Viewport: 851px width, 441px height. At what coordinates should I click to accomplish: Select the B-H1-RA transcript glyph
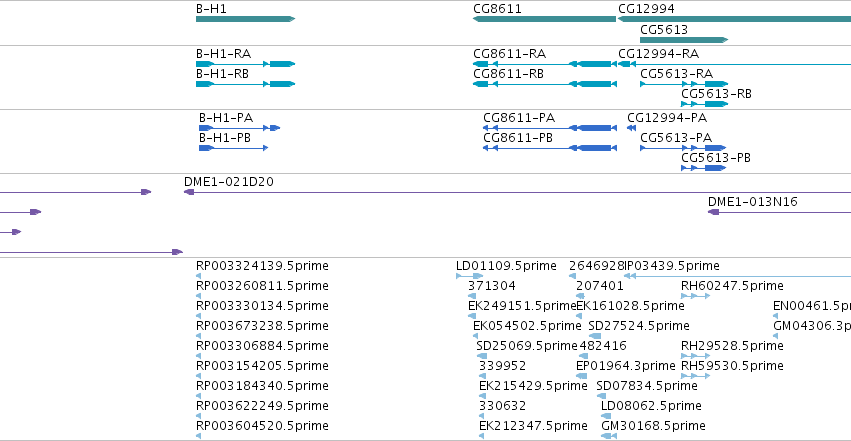[245, 64]
